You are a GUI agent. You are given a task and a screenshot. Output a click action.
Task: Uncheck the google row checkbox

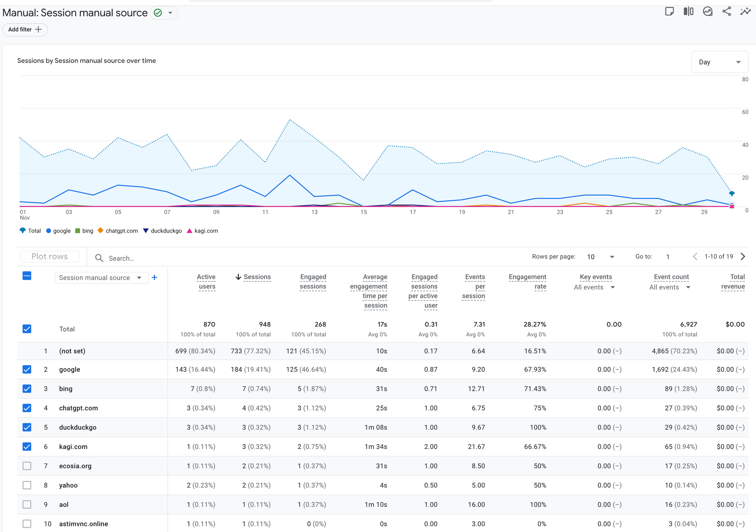click(27, 369)
